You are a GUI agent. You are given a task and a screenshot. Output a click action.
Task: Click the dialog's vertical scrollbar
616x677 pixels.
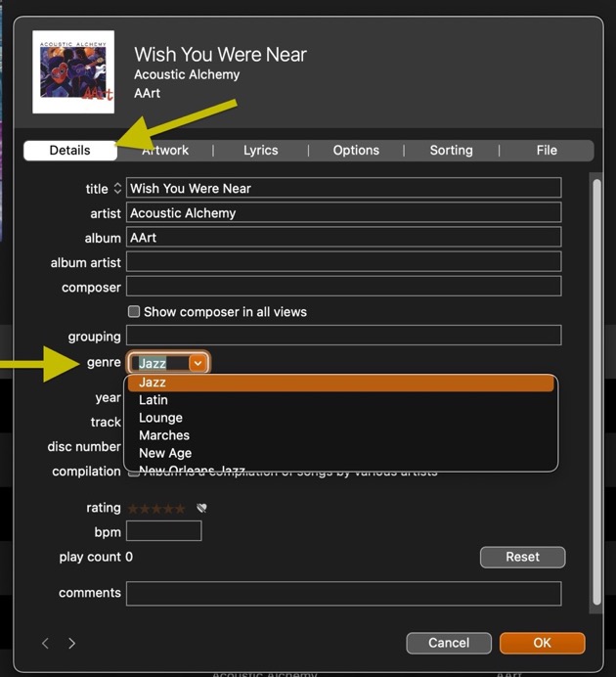tap(596, 392)
